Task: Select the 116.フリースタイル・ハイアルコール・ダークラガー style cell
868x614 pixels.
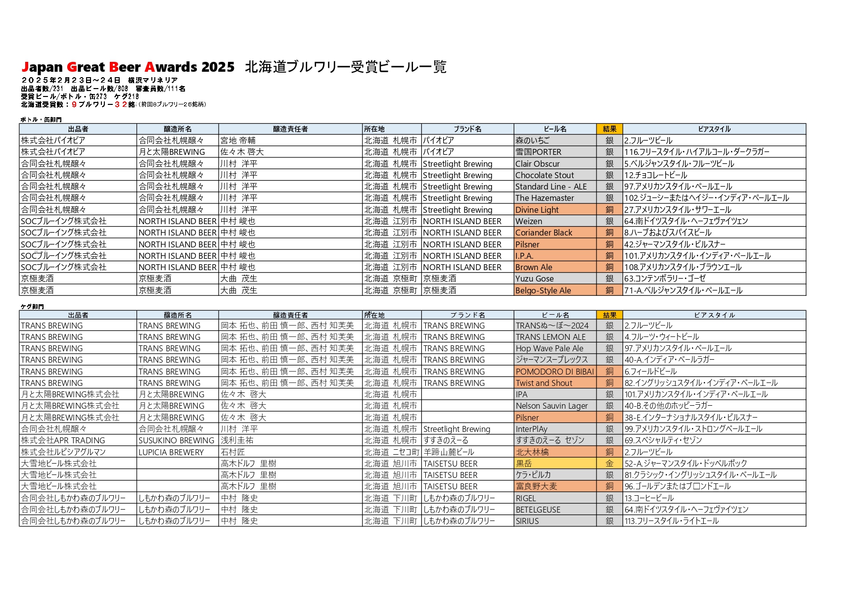Action: tap(714, 152)
